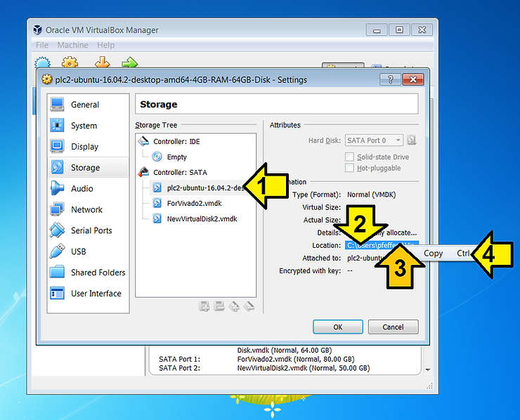Open the USB settings category

point(78,251)
